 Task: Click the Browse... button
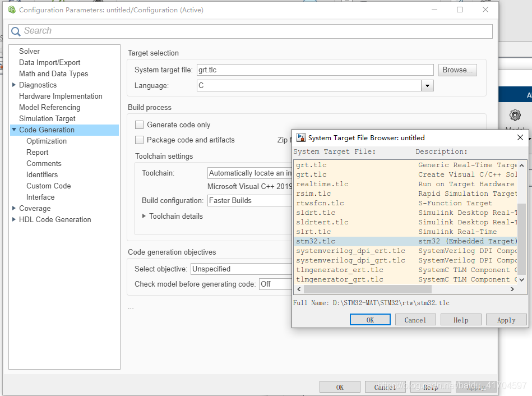coord(457,70)
